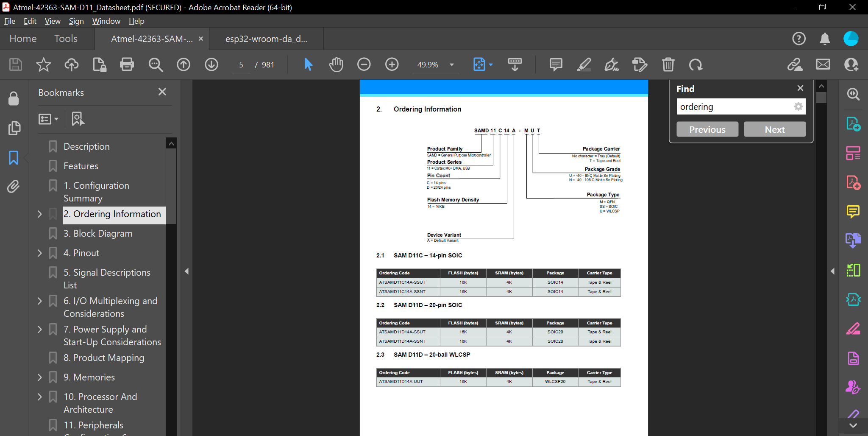Click the Save file icon
This screenshot has height=436, width=868.
(x=16, y=64)
